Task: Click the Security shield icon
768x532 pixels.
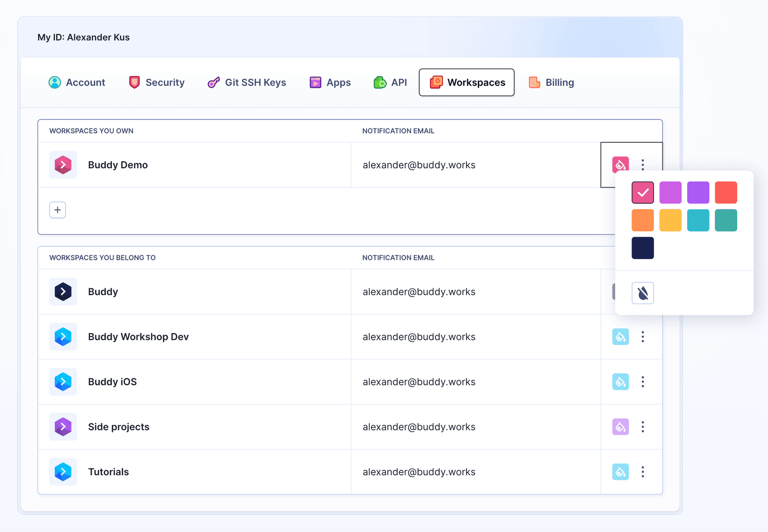Action: (x=134, y=82)
